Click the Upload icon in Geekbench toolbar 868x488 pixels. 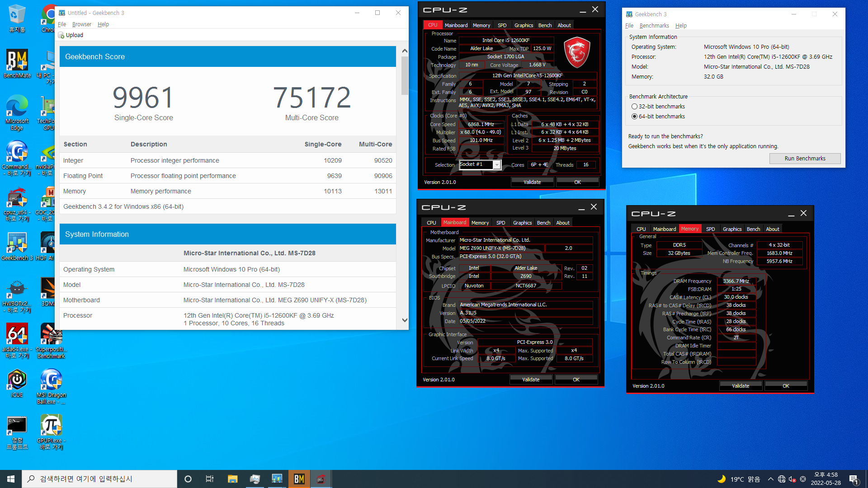61,35
